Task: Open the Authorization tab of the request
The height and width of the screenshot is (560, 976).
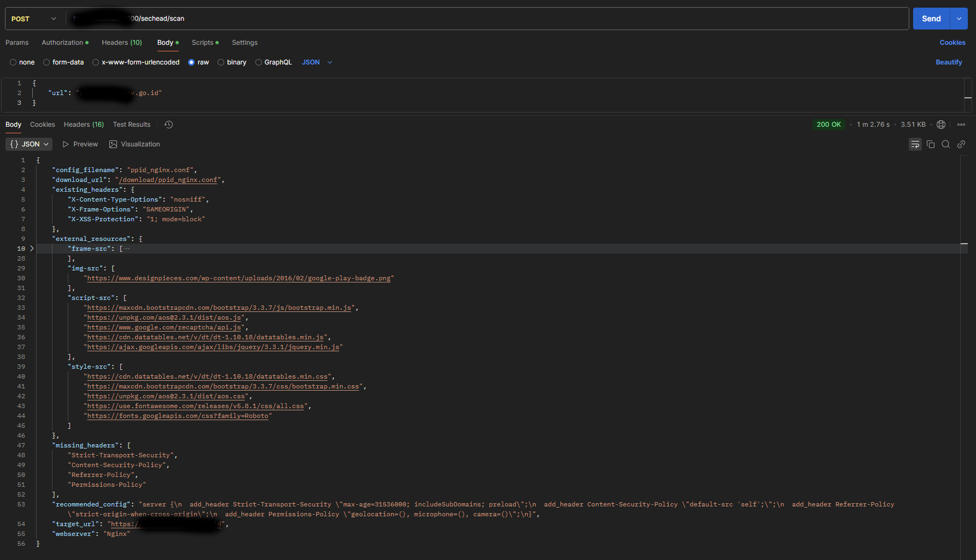Action: coord(62,42)
